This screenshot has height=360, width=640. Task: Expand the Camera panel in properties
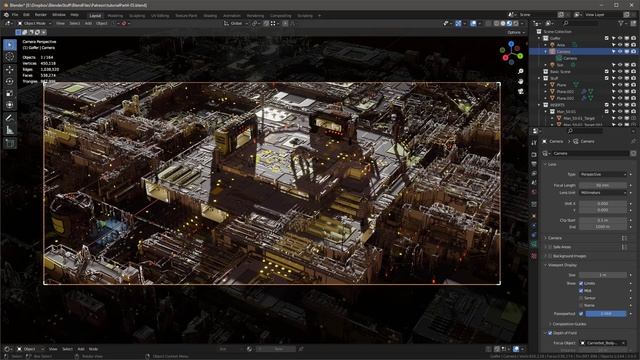pos(554,238)
